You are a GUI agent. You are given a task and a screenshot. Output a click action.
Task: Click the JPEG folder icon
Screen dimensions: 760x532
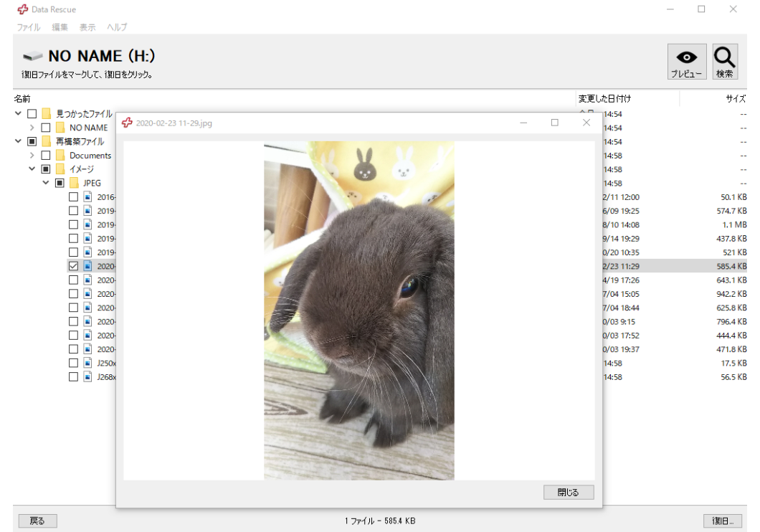click(x=74, y=183)
